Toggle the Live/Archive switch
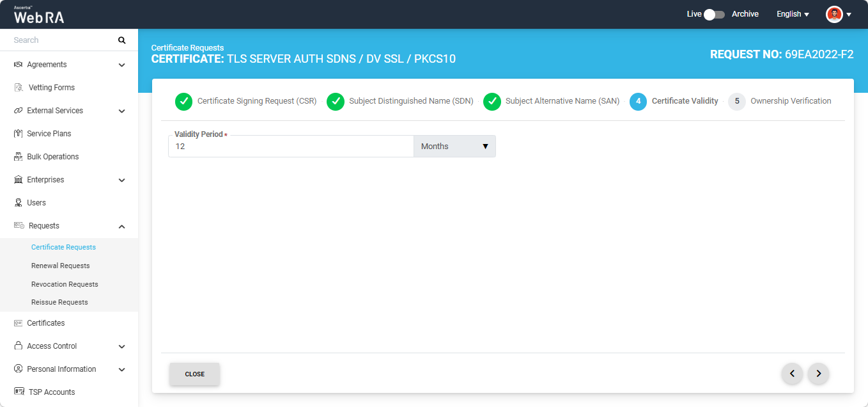Image resolution: width=868 pixels, height=407 pixels. [715, 14]
